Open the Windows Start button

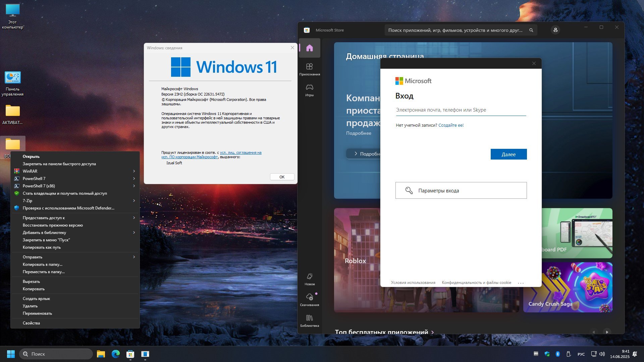click(11, 354)
